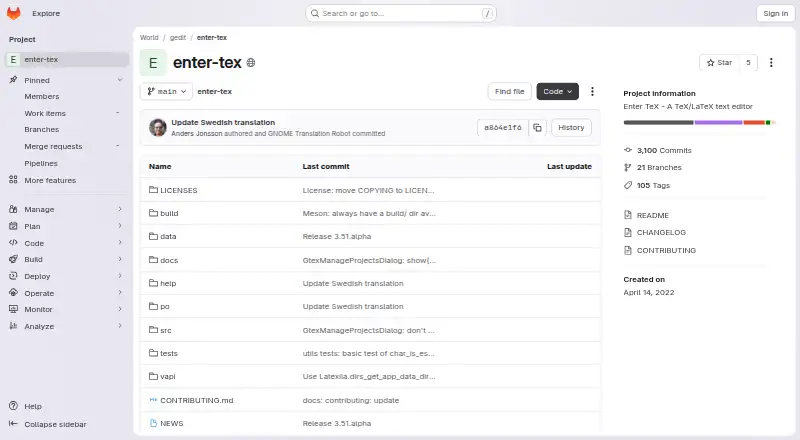Click '21 Branches' in project information

(659, 167)
